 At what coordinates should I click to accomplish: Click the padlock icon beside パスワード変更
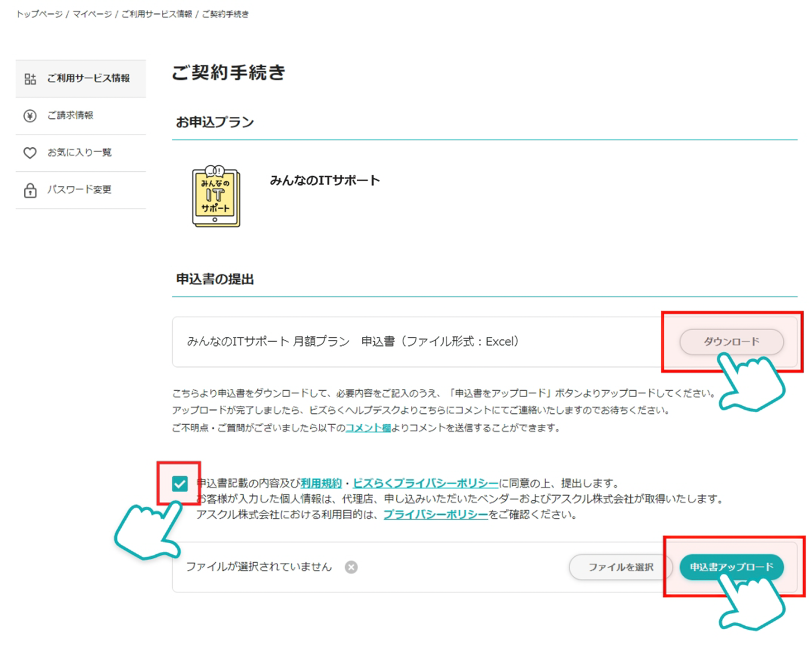[x=30, y=190]
